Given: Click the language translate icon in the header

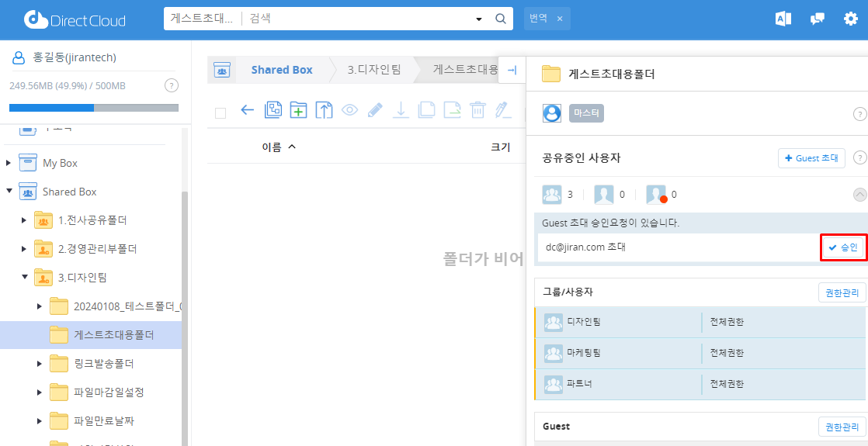Looking at the screenshot, I should click(783, 19).
